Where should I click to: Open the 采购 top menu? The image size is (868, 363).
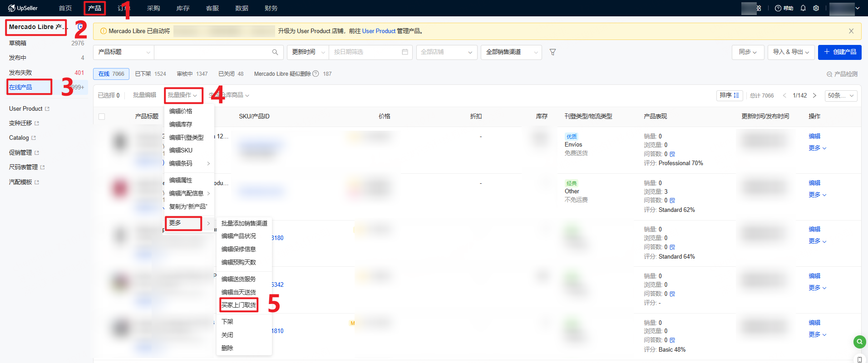153,8
